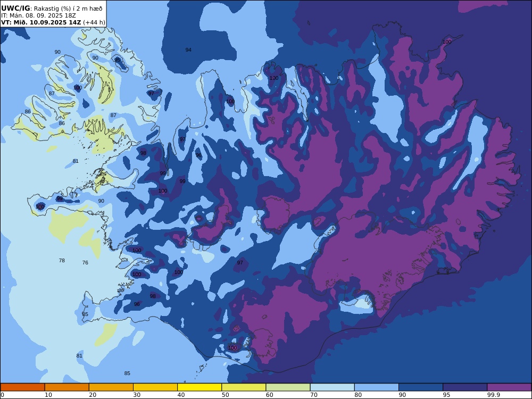Screen dimensions: 532x399
Task: Select the legend tick label '60'
Action: (x=269, y=395)
